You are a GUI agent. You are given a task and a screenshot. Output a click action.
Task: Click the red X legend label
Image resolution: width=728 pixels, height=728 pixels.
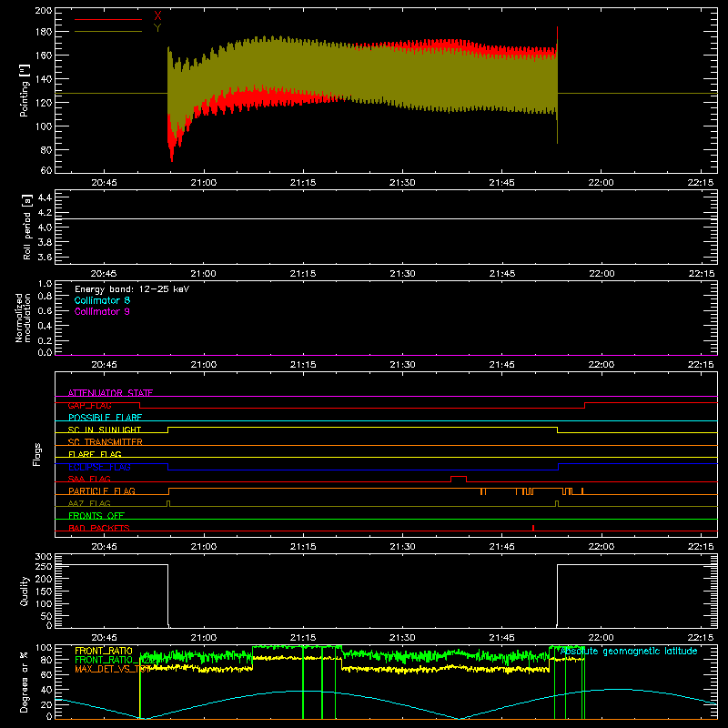pyautogui.click(x=157, y=16)
